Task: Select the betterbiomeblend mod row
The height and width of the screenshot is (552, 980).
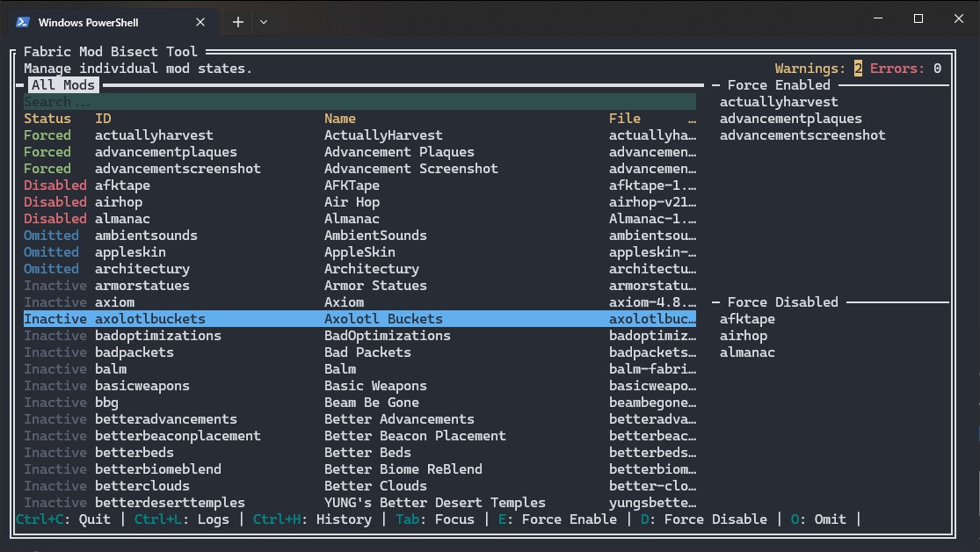Action: pyautogui.click(x=359, y=469)
